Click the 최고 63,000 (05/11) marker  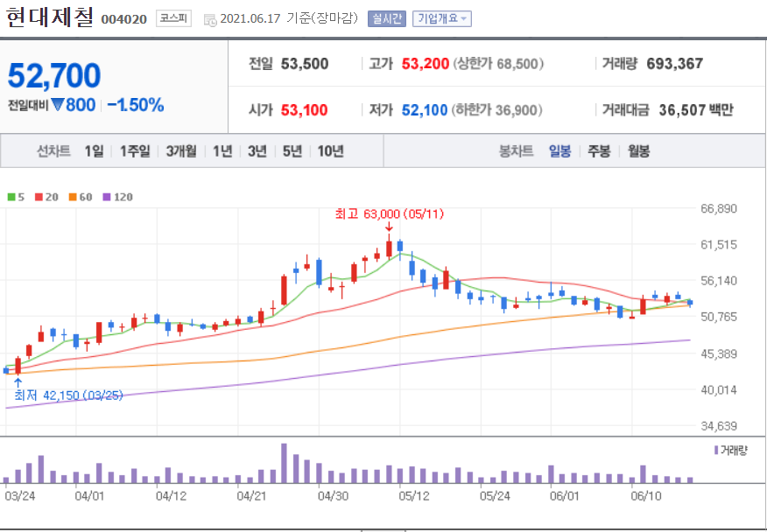(390, 213)
